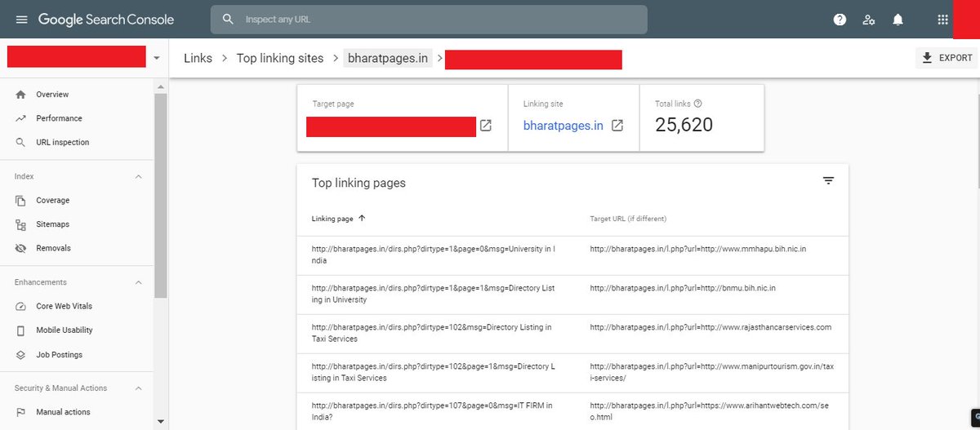The width and height of the screenshot is (980, 430).
Task: Click the Google Search Console logo
Action: click(x=105, y=20)
